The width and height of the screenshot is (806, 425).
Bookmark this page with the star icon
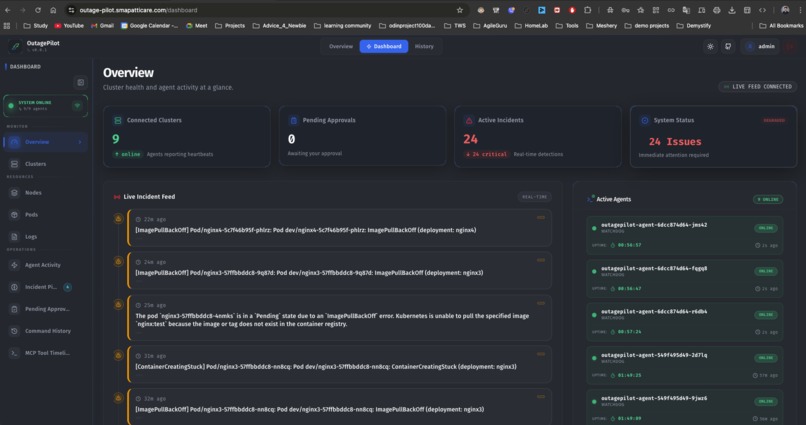460,10
